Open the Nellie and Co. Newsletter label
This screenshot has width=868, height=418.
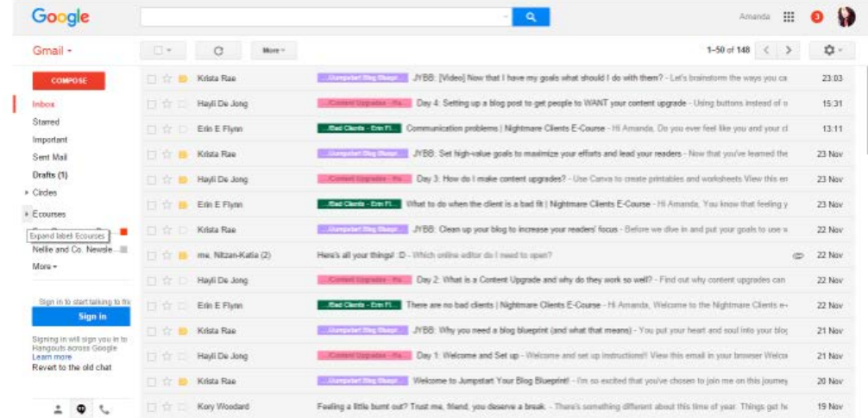(x=72, y=249)
